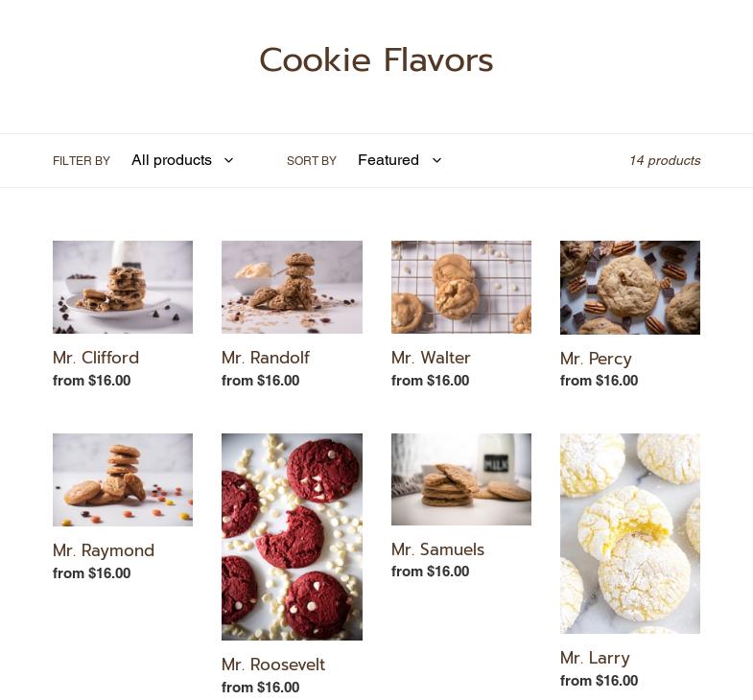This screenshot has width=753, height=700.
Task: Select the Mr. Larry title link
Action: tap(595, 658)
